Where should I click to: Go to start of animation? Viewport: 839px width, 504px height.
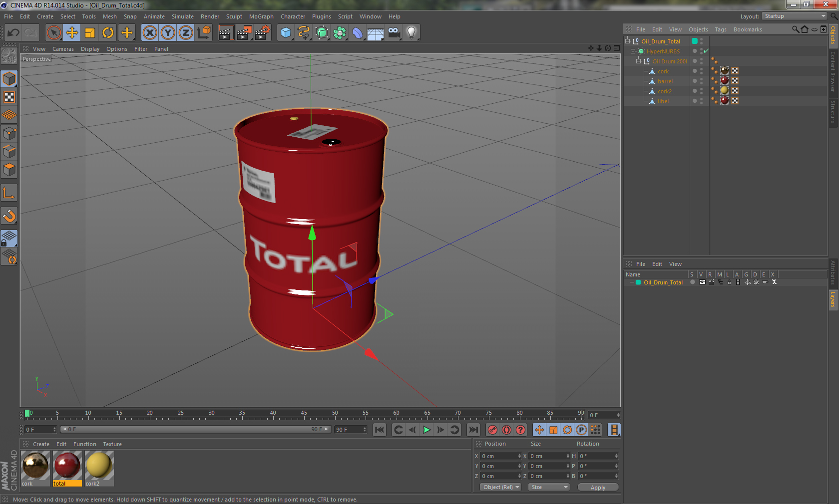380,430
